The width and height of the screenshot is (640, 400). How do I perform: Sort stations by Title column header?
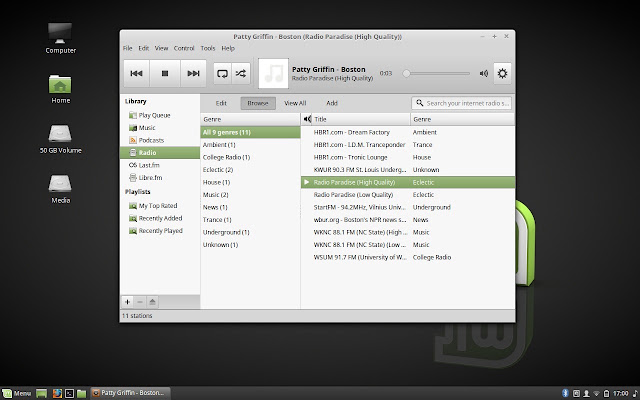361,119
